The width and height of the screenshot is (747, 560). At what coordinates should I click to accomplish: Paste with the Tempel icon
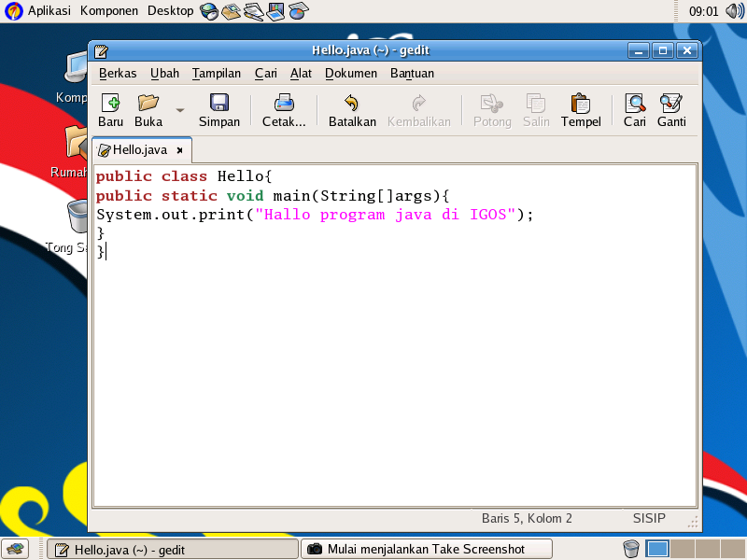[x=581, y=103]
